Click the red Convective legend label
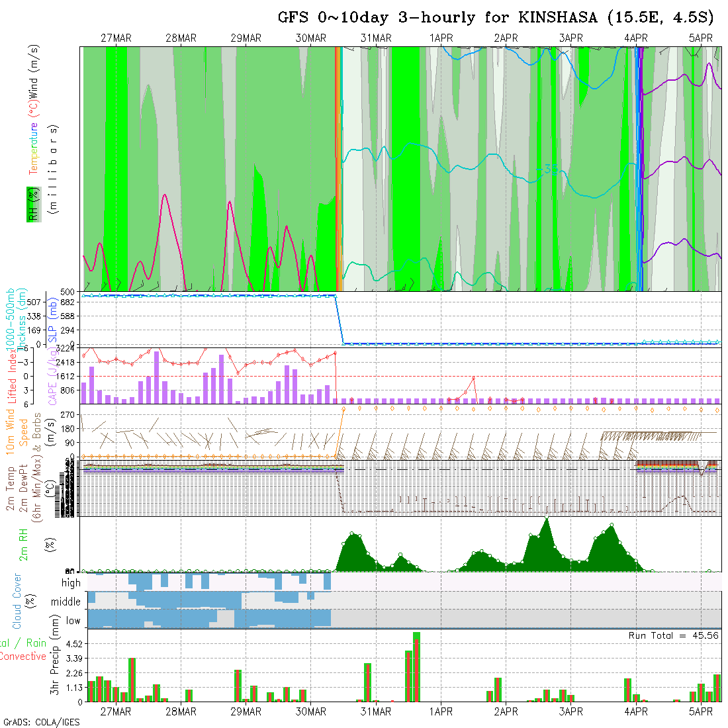Image resolution: width=728 pixels, height=728 pixels. click(23, 656)
